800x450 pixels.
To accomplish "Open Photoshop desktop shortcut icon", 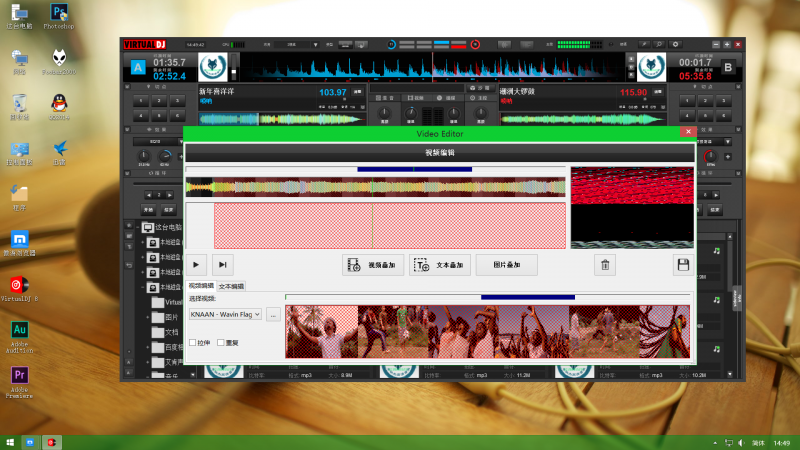I will [x=59, y=14].
